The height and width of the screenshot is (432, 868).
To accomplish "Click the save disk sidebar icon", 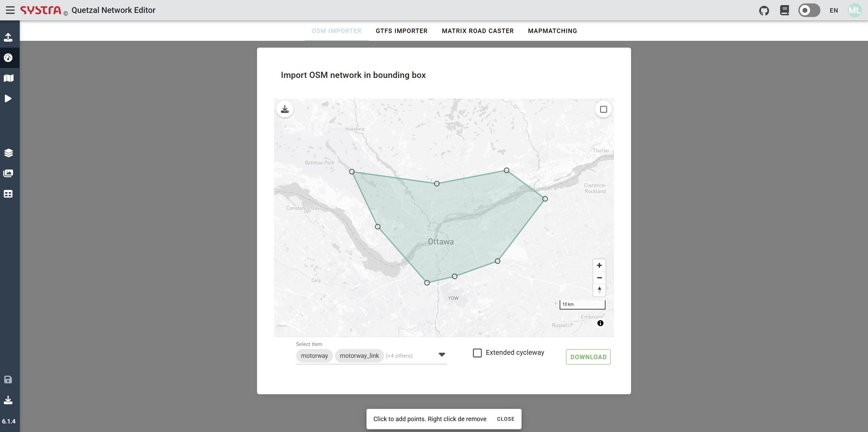I will (x=8, y=380).
